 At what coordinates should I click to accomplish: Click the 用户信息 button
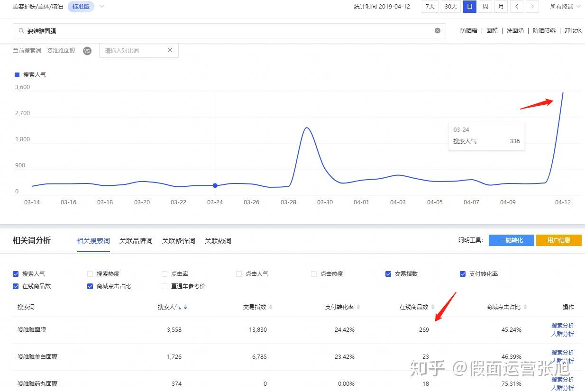559,240
